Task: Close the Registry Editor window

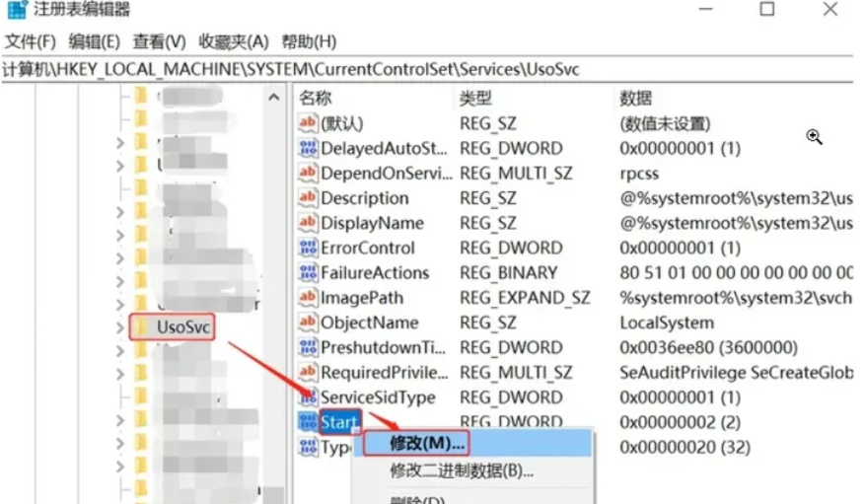Action: point(830,9)
